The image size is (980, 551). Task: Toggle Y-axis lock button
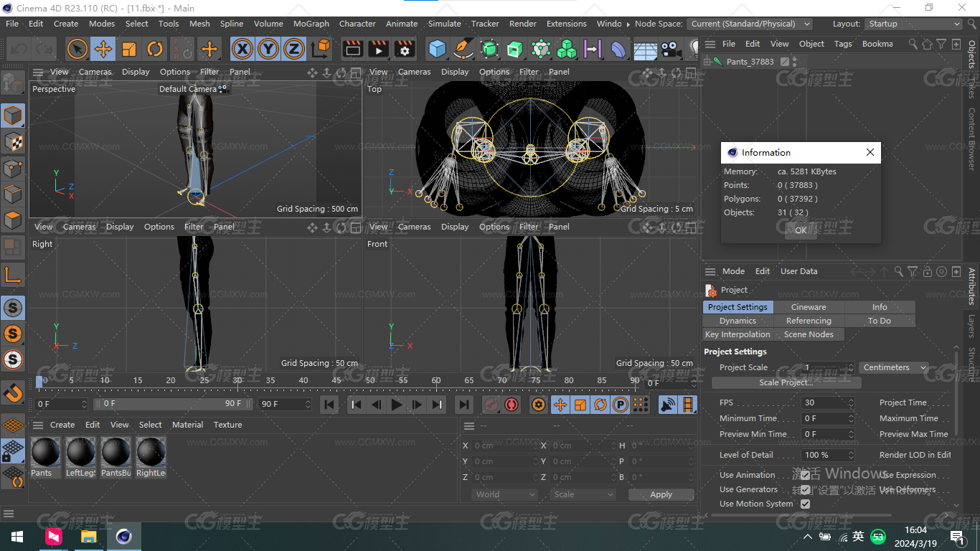[x=268, y=49]
